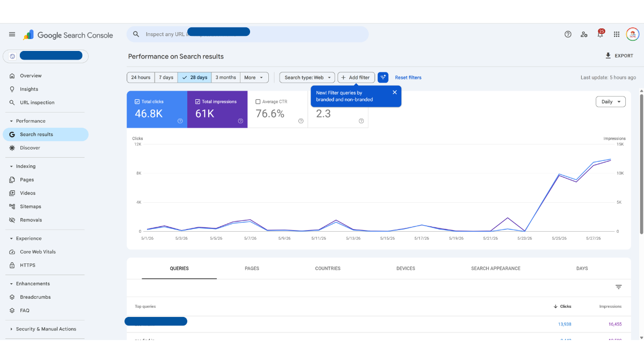Open the manage users icon
644x362 pixels.
point(584,34)
